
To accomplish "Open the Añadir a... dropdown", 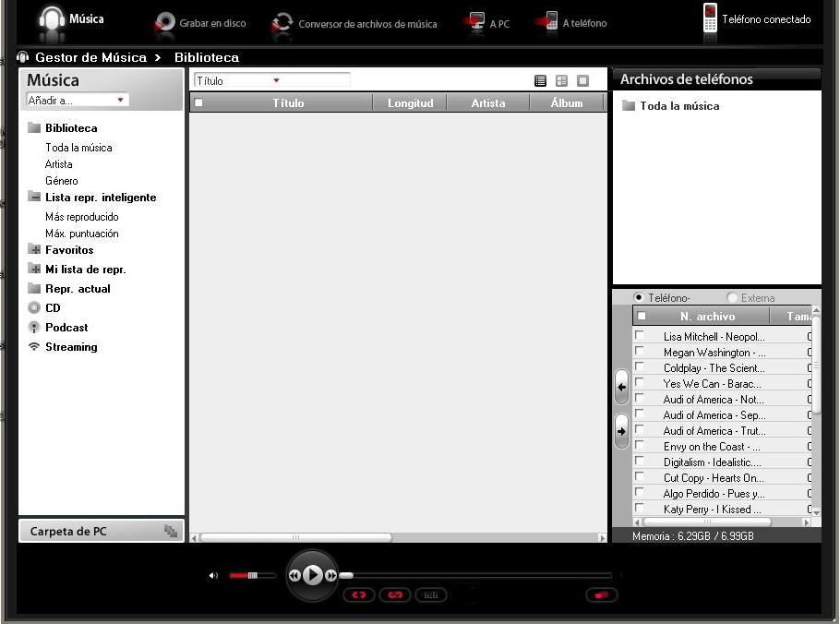I will coord(78,101).
